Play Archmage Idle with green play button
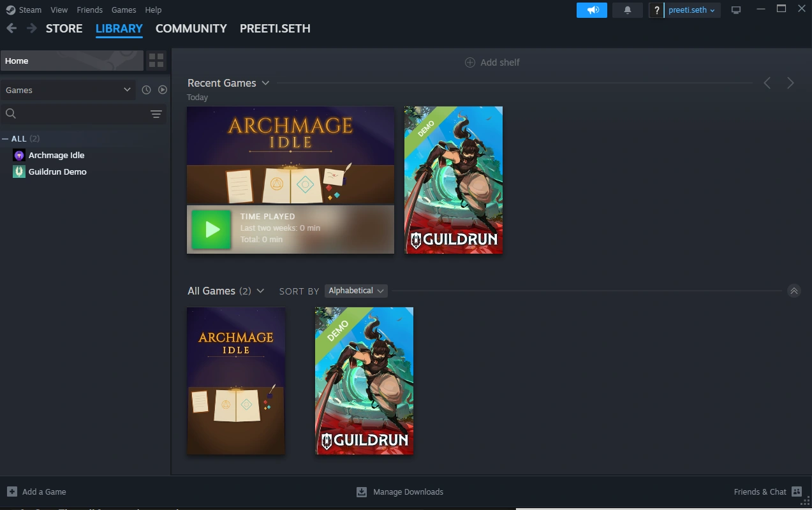The image size is (812, 510). [x=212, y=229]
